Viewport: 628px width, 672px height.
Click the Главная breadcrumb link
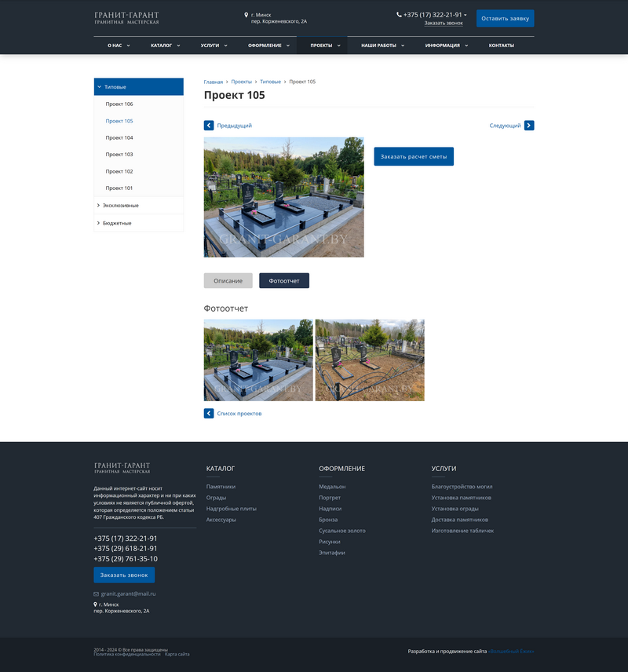click(x=213, y=82)
